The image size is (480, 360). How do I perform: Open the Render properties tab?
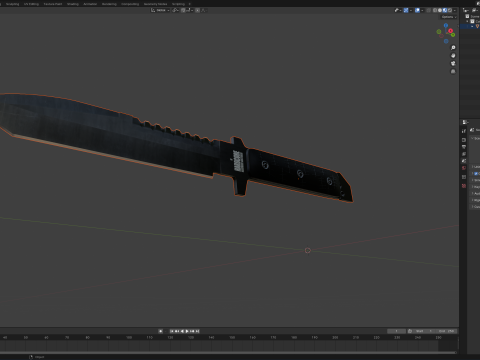click(x=464, y=140)
